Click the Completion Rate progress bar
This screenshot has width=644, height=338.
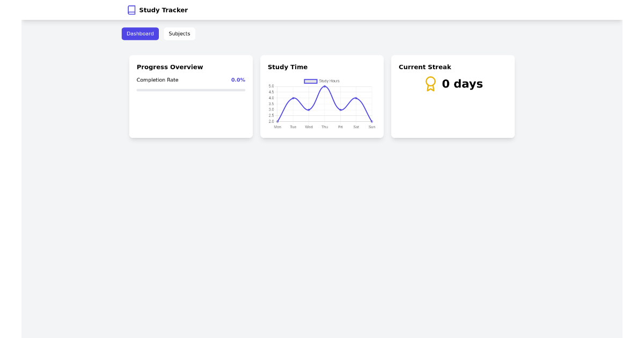(191, 90)
